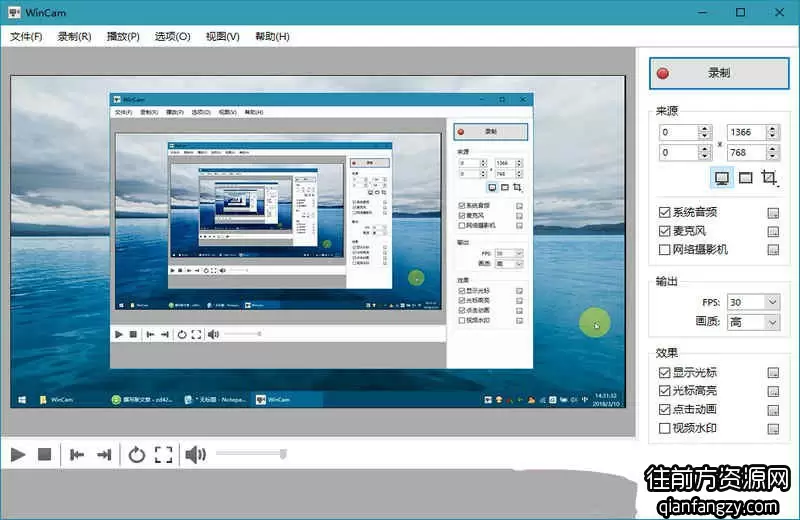Screen dimensions: 800x520
Task: Open the 帮助(H) menu
Action: pos(272,37)
